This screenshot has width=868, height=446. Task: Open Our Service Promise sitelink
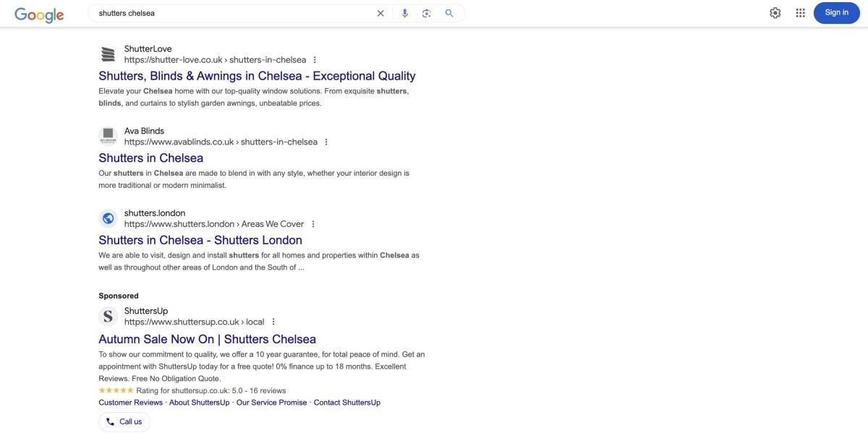click(x=272, y=403)
